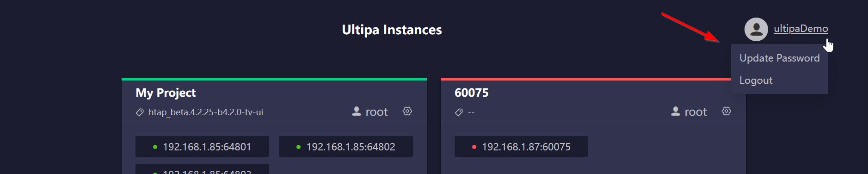Click the green status dot of 192.168.1.85:64802
868x174 pixels.
[x=298, y=147]
